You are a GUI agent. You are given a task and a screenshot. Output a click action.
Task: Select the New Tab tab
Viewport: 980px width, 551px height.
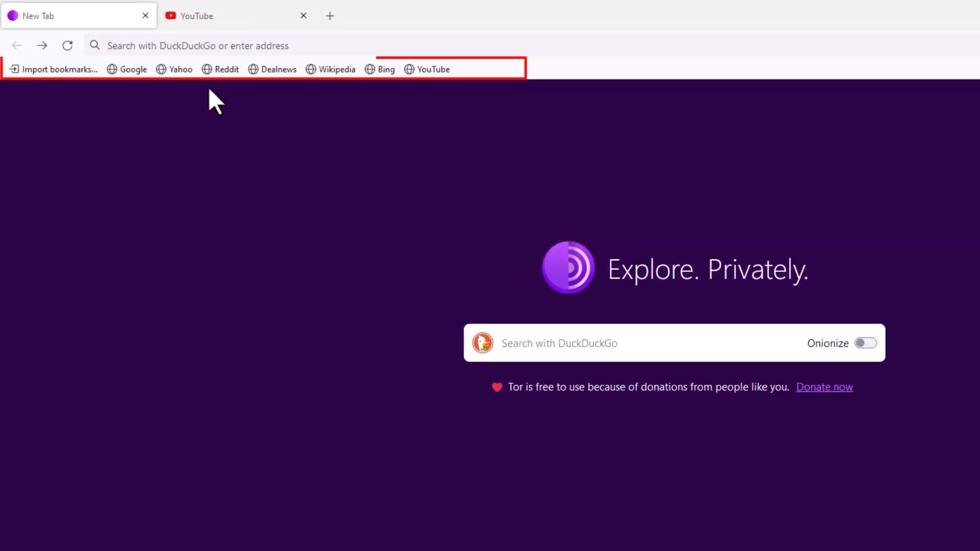[71, 16]
